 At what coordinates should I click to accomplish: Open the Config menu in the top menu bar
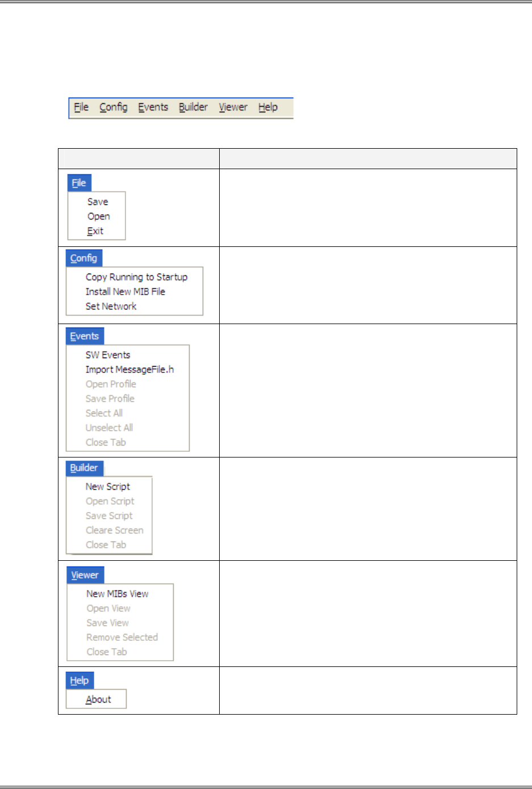click(114, 107)
